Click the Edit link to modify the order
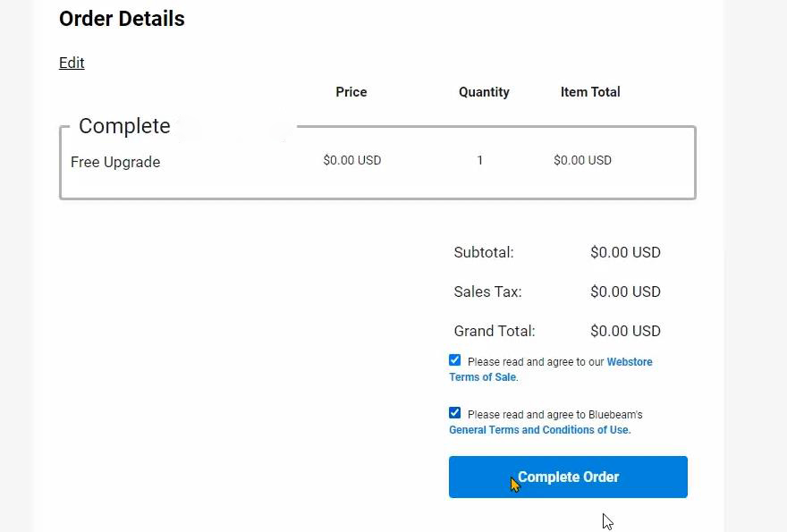The width and height of the screenshot is (787, 532). coord(72,63)
